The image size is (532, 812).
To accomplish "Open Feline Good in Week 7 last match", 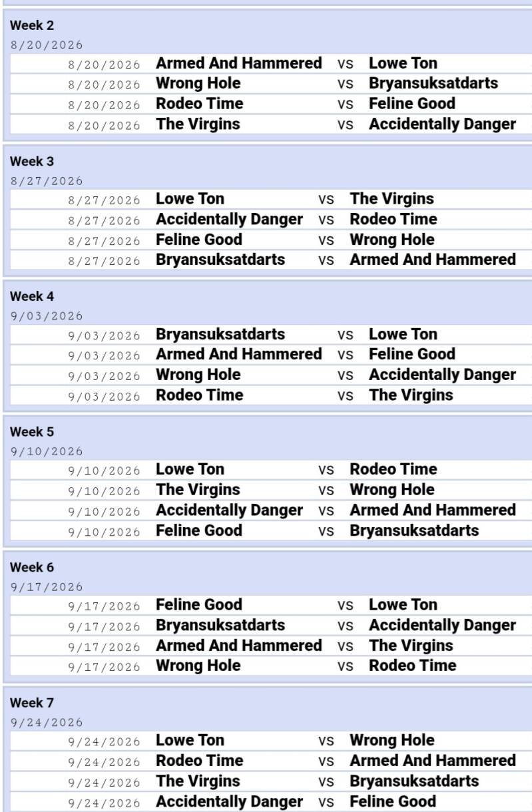I will click(x=393, y=801).
